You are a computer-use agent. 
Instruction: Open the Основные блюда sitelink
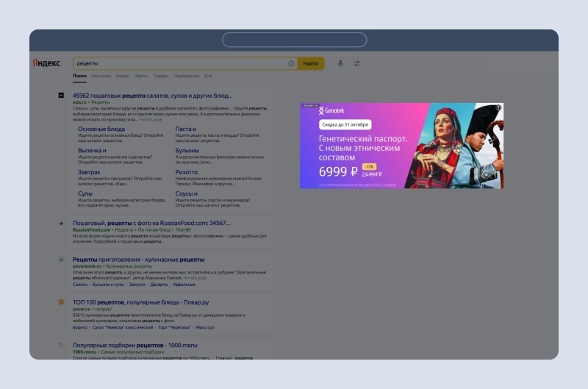101,129
